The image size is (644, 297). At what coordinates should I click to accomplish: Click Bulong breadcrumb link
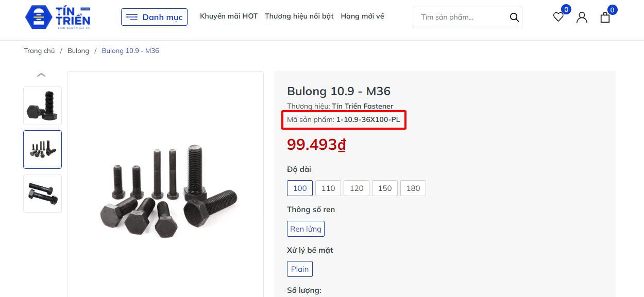point(78,51)
